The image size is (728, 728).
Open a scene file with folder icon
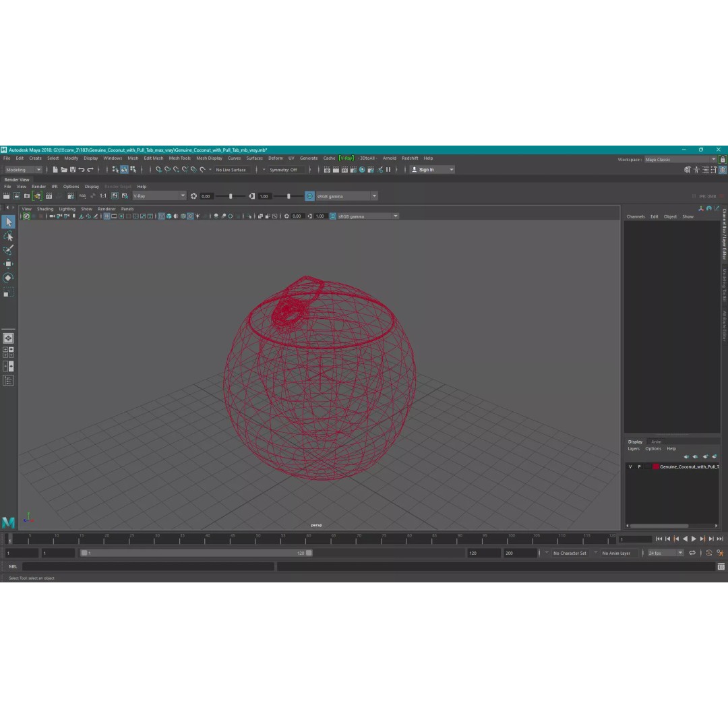[x=64, y=170]
